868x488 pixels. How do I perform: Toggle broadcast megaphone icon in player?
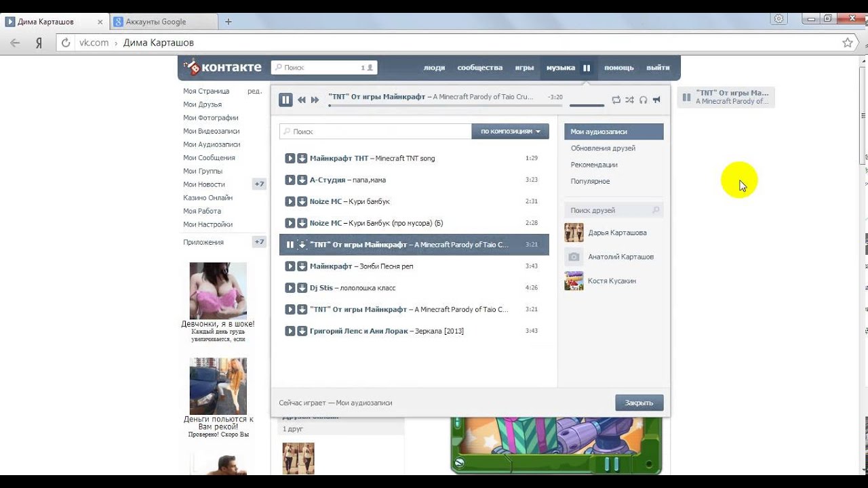(x=656, y=100)
